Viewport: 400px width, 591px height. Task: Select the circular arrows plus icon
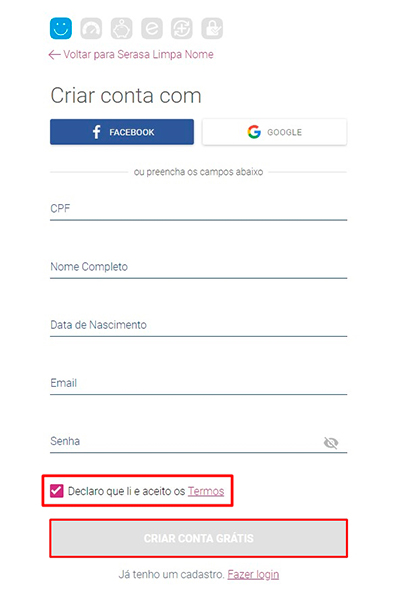(x=182, y=28)
